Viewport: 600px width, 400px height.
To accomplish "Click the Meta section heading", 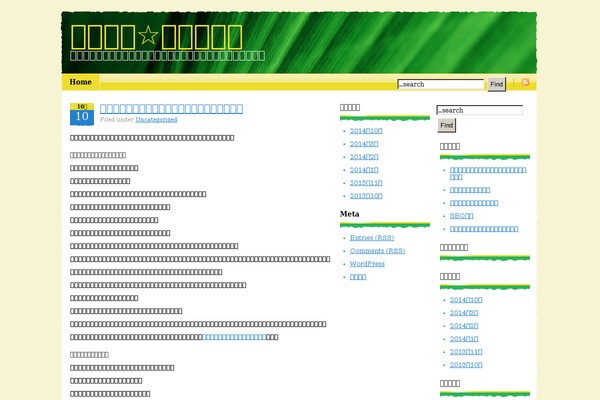I will pyautogui.click(x=349, y=214).
